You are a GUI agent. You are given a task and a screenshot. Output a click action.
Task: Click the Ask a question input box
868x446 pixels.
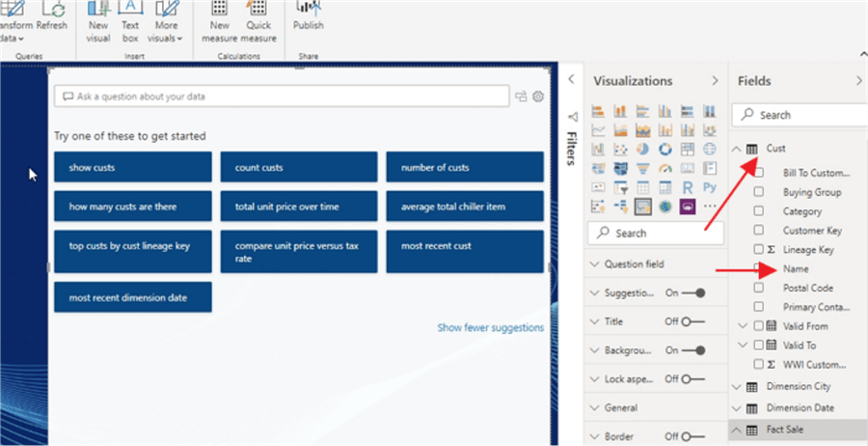pos(282,97)
